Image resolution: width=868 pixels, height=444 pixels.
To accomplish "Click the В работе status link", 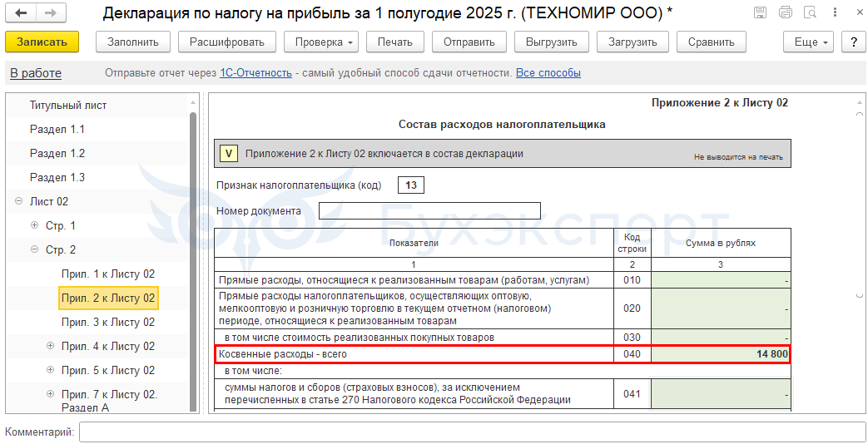I will pyautogui.click(x=36, y=73).
